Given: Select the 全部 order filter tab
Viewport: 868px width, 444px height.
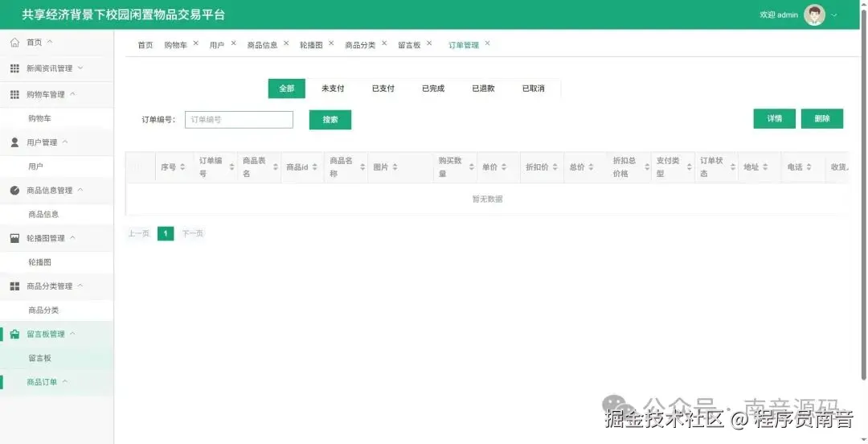Looking at the screenshot, I should pyautogui.click(x=287, y=88).
